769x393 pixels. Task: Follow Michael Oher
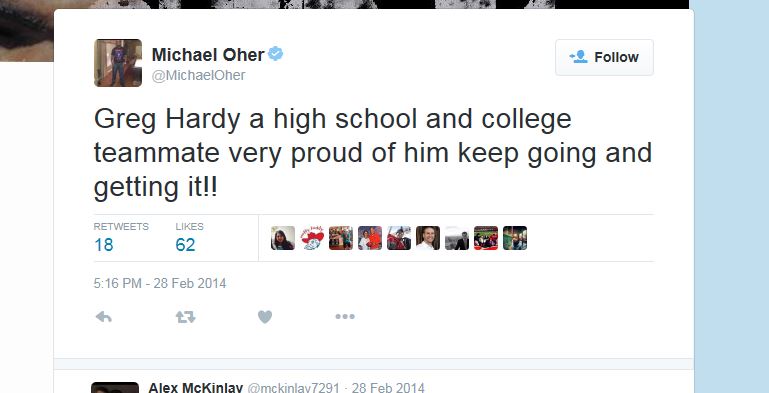[604, 57]
